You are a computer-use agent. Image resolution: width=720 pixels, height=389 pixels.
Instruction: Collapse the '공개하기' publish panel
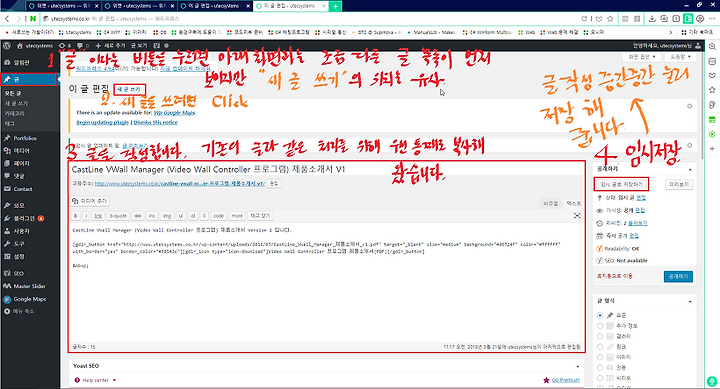690,169
